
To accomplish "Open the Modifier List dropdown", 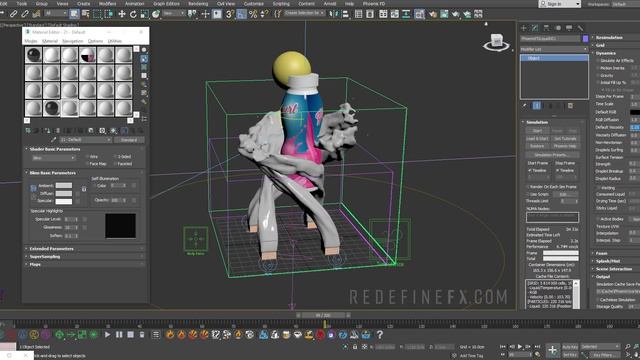I will pos(553,49).
